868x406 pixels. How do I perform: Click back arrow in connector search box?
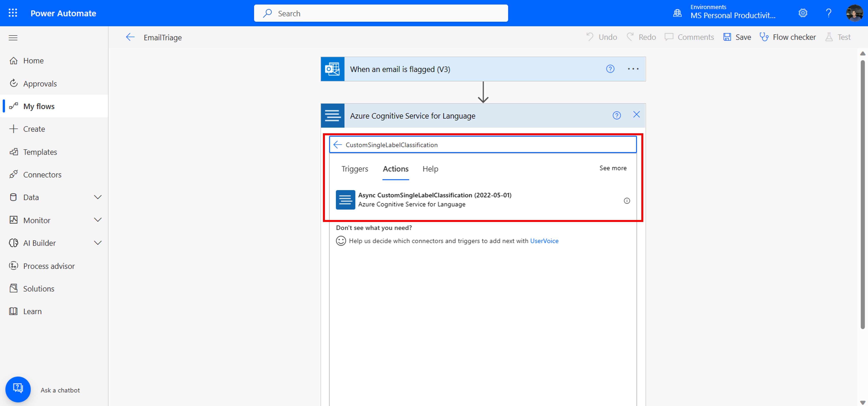pos(337,145)
